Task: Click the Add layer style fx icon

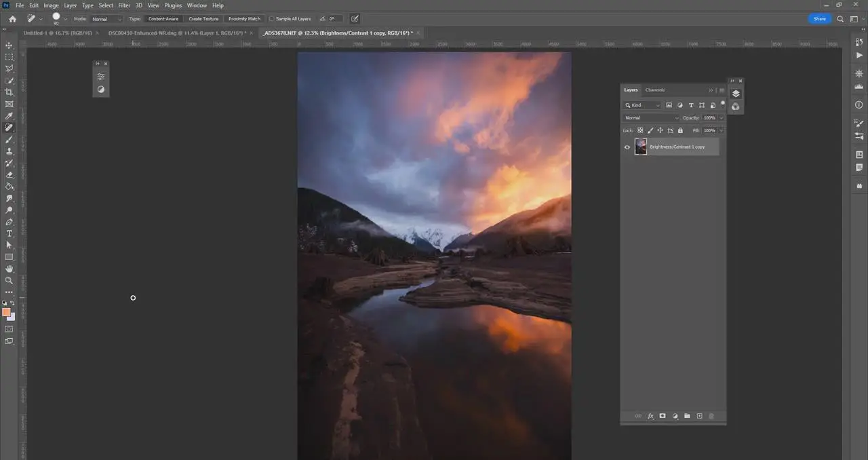Action: (x=650, y=416)
